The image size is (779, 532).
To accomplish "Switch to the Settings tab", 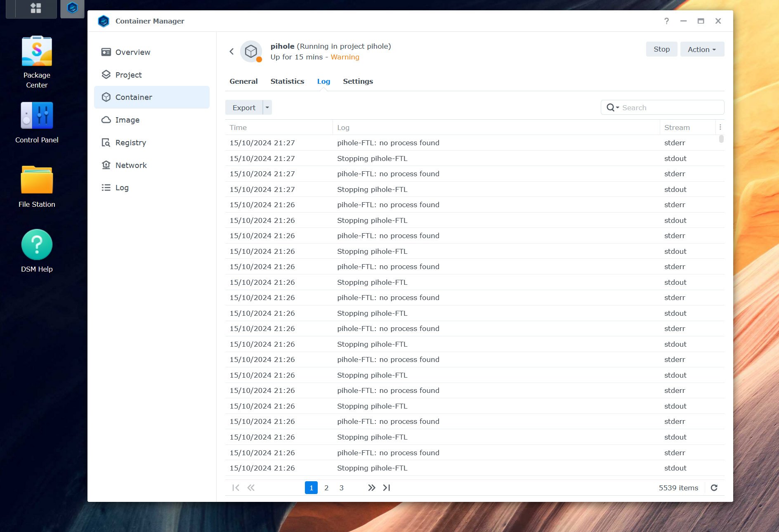I will [x=358, y=81].
